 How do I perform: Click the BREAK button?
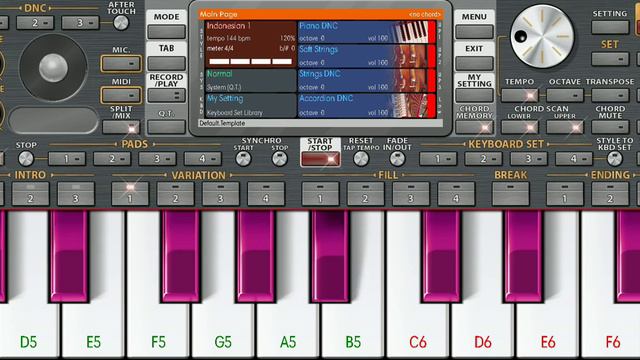pyautogui.click(x=511, y=193)
